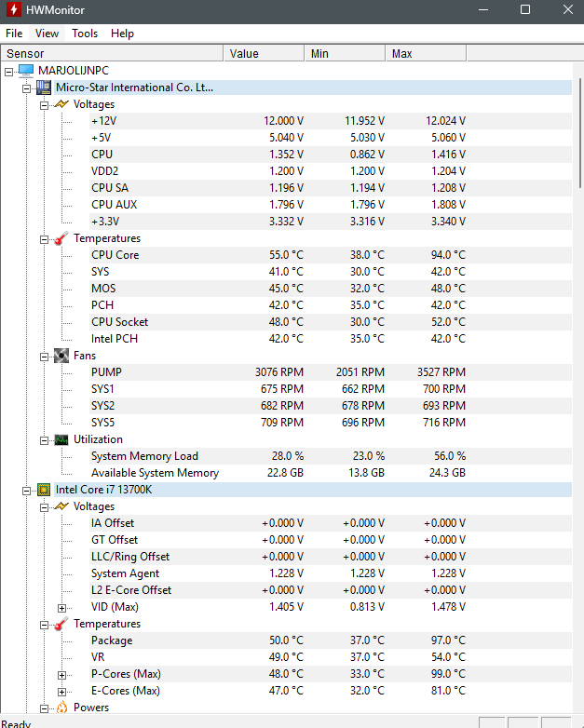Collapse the MARJOLIJNPC root node
584x728 pixels.
8,72
